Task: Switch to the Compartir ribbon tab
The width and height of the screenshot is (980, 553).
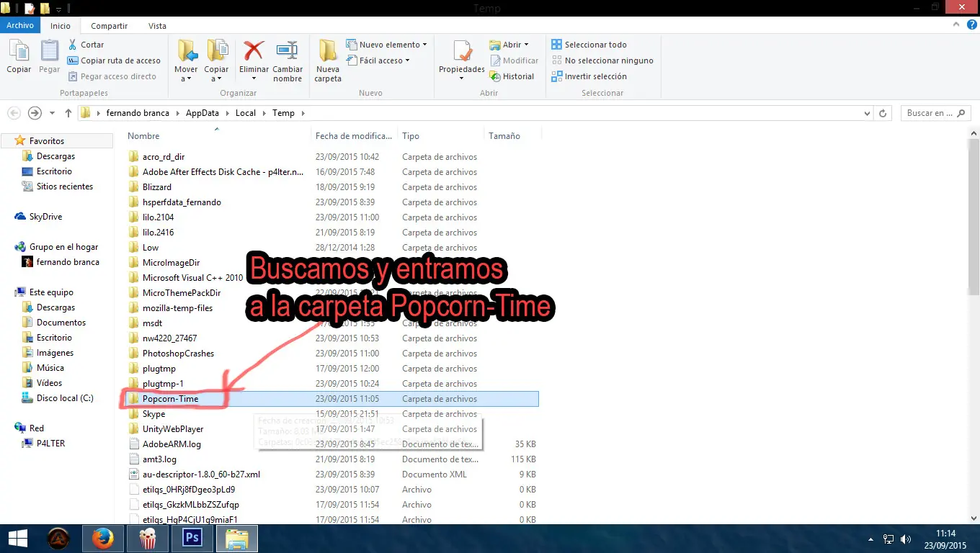Action: 110,26
